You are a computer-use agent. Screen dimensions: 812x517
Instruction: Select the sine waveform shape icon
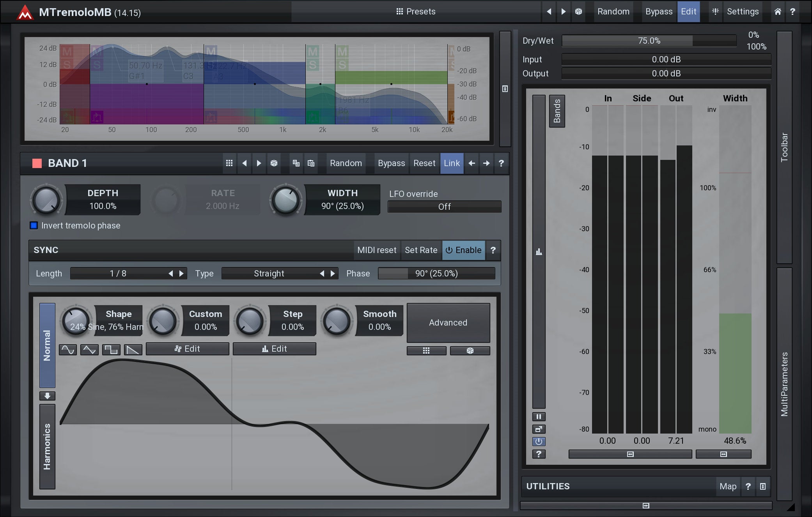[68, 349]
